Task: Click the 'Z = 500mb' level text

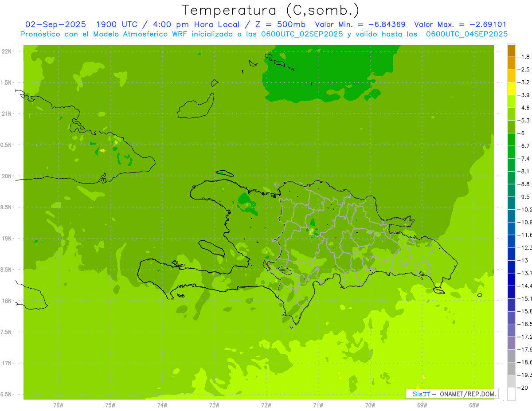Action: pos(280,25)
